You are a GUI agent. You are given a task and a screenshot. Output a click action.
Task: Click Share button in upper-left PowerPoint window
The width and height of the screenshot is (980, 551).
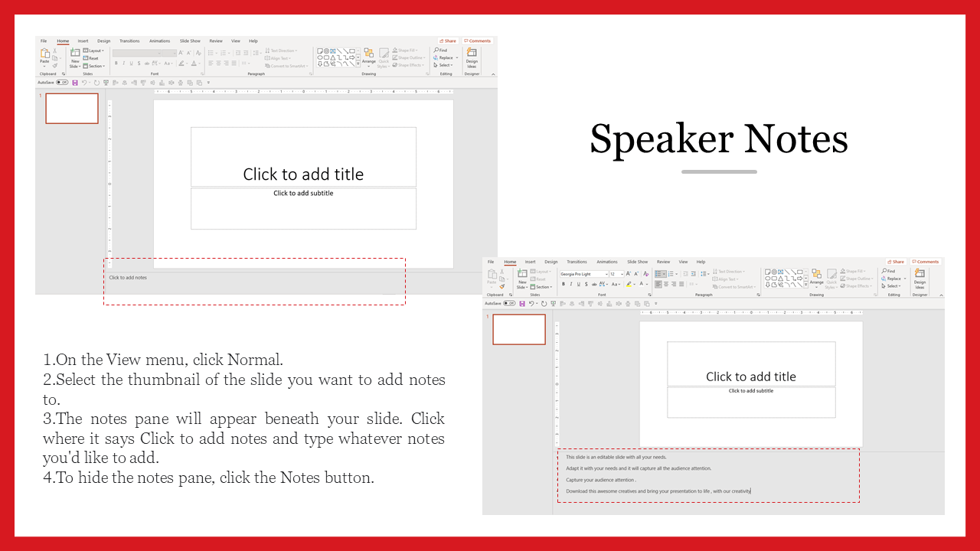pyautogui.click(x=448, y=41)
